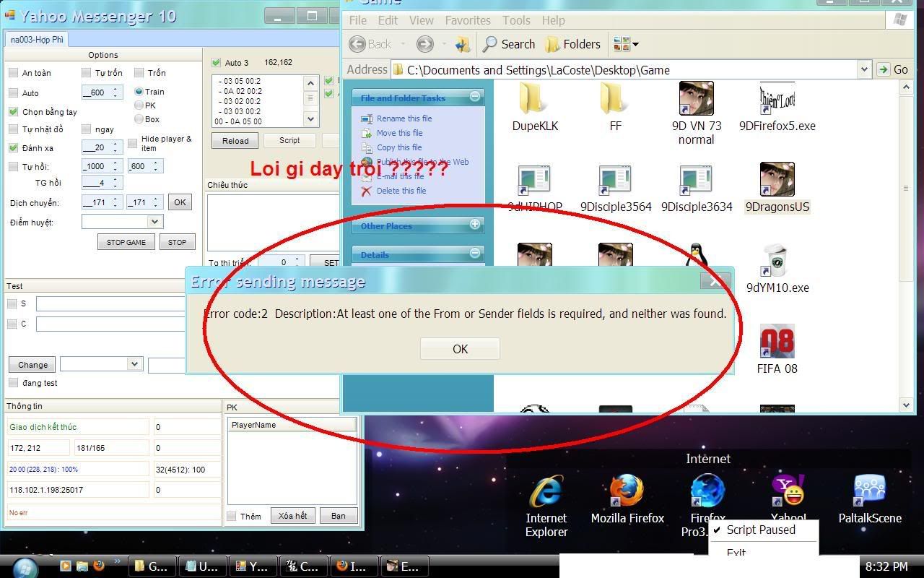Expand the address bar dropdown arrow
Image resolution: width=924 pixels, height=578 pixels.
[x=864, y=69]
